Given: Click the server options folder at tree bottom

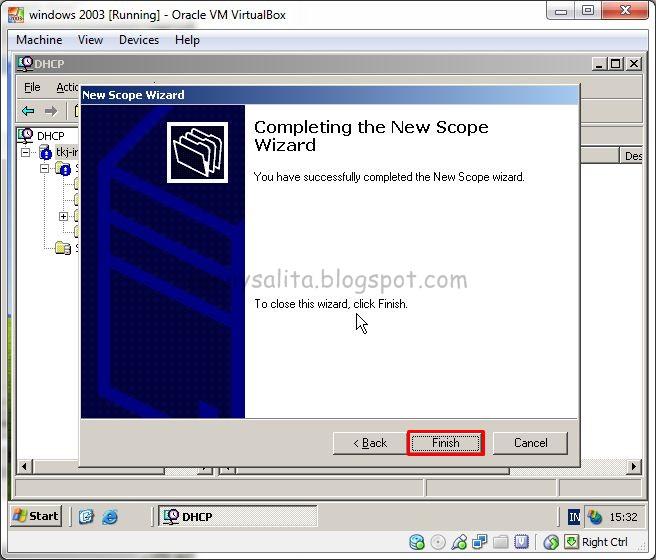Looking at the screenshot, I should click(63, 248).
